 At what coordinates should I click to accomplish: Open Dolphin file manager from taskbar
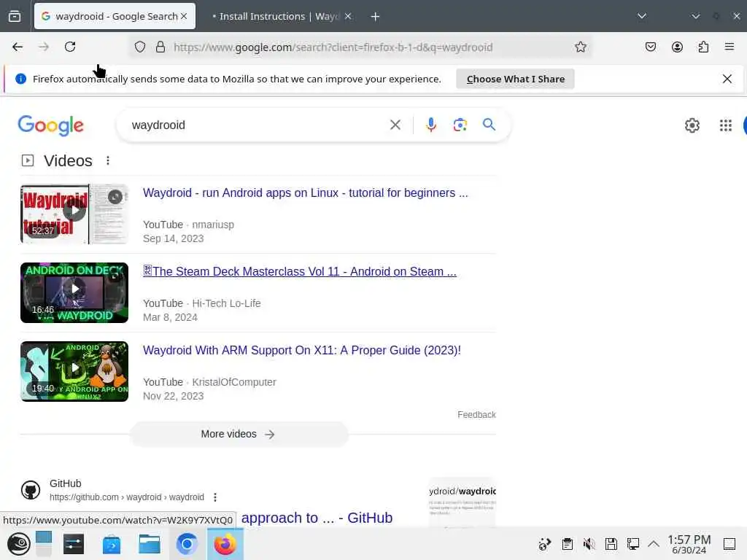pyautogui.click(x=149, y=544)
